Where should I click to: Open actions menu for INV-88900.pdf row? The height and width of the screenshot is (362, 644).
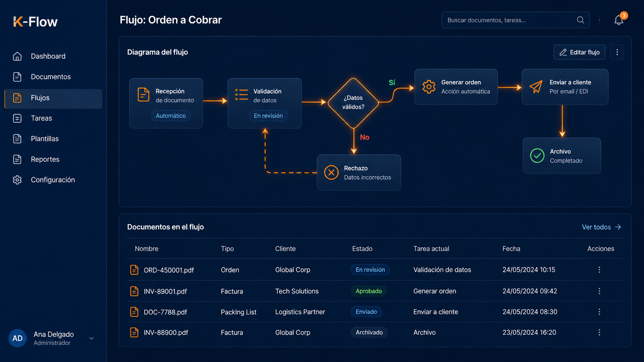[x=599, y=332]
